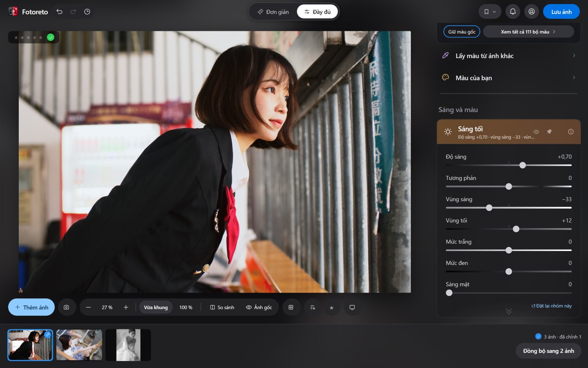Switch to Đơn giản mode

(273, 12)
